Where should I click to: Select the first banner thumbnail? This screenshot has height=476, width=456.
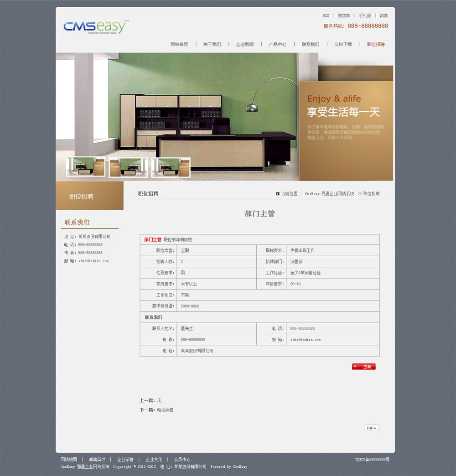(86, 167)
